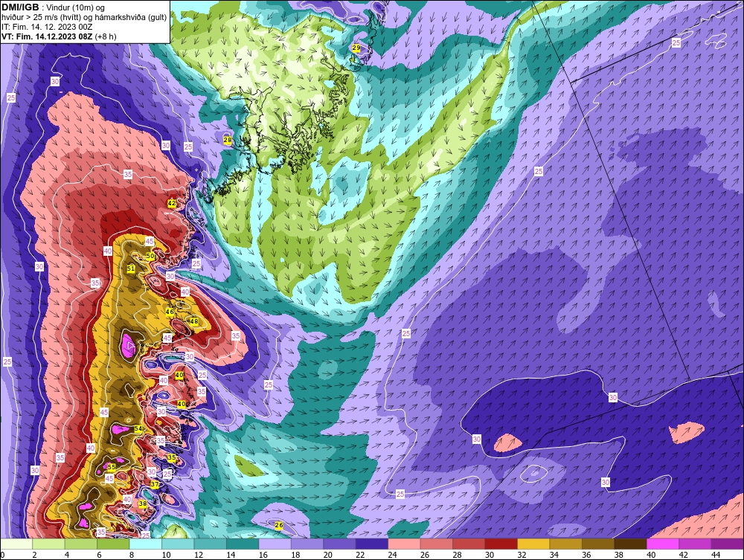
Task: Pick the legend swatch between 4 and 6
Action: (81, 544)
